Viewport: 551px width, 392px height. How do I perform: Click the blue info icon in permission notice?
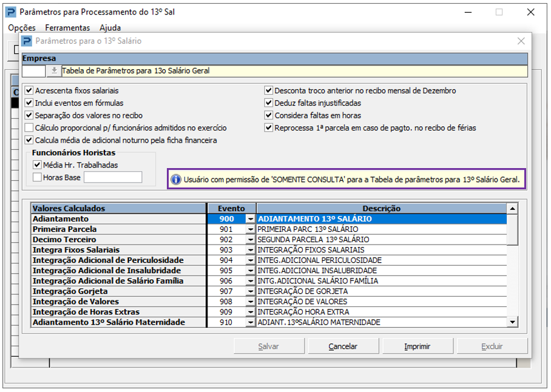(x=176, y=180)
